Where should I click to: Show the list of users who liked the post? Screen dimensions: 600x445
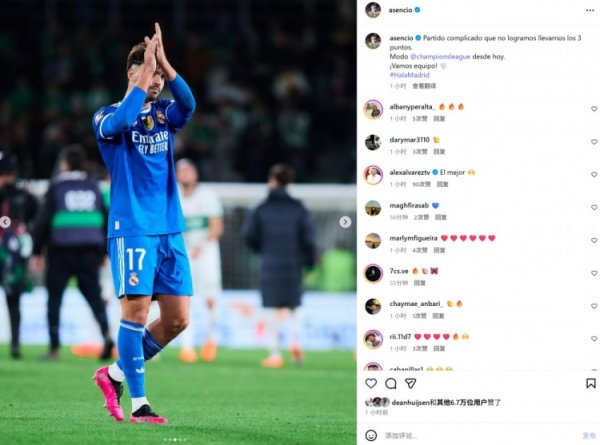coord(446,403)
